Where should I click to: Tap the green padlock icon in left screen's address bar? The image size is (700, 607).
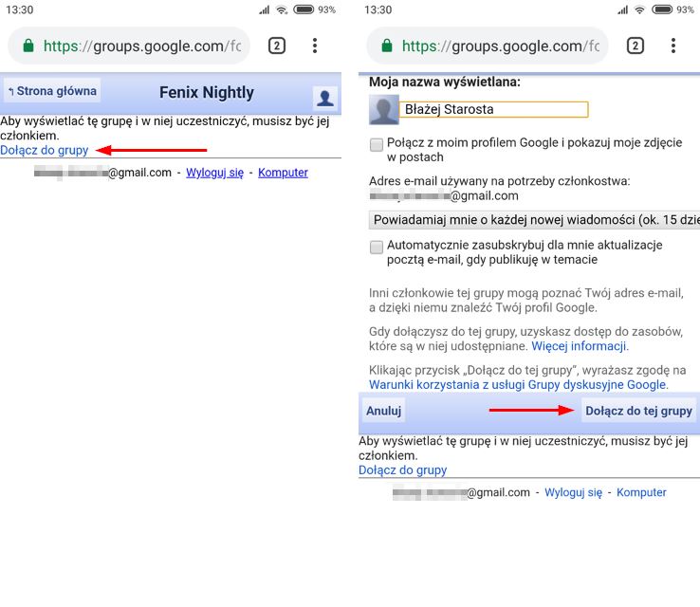pos(28,46)
